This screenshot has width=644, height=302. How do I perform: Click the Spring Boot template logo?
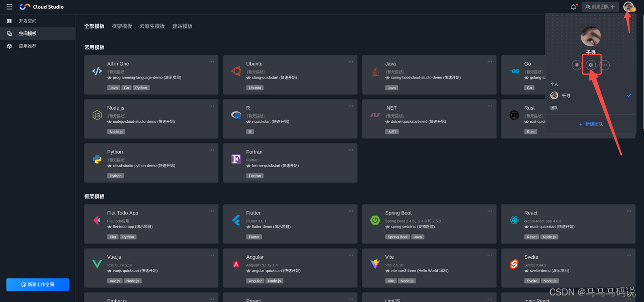point(375,220)
